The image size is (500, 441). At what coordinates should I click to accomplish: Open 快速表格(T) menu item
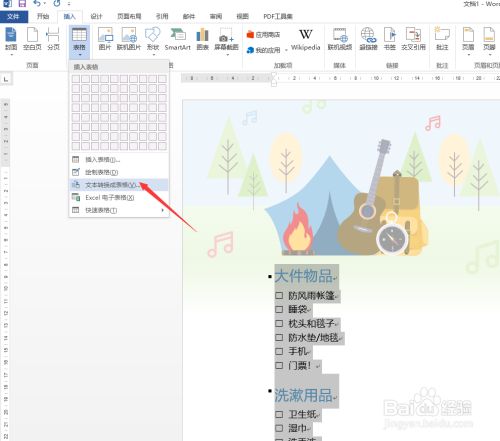click(x=119, y=210)
